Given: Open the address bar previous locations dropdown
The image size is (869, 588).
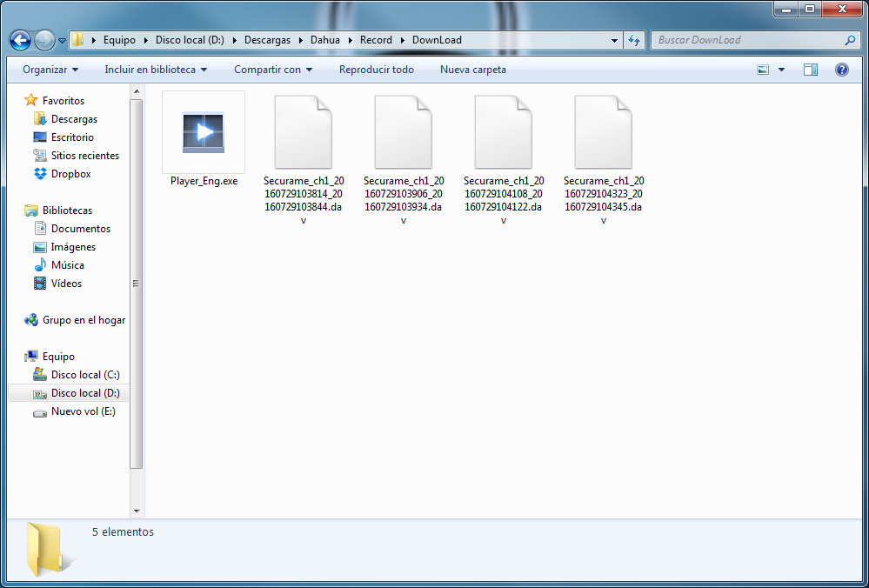Looking at the screenshot, I should coord(614,41).
